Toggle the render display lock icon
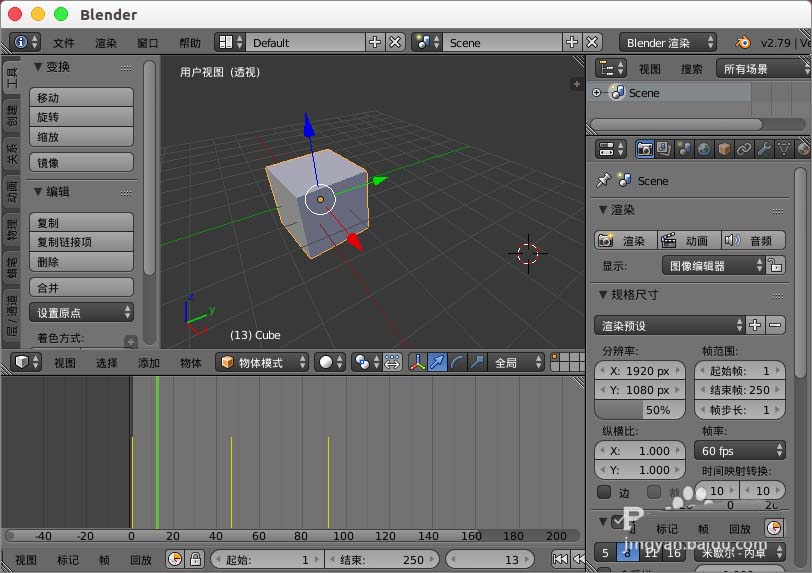The image size is (812, 573). click(x=775, y=266)
